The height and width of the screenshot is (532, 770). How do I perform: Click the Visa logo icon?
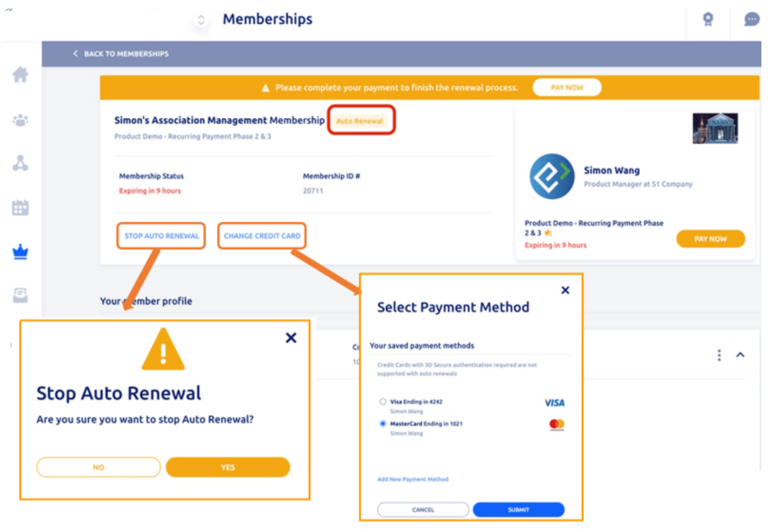click(555, 403)
